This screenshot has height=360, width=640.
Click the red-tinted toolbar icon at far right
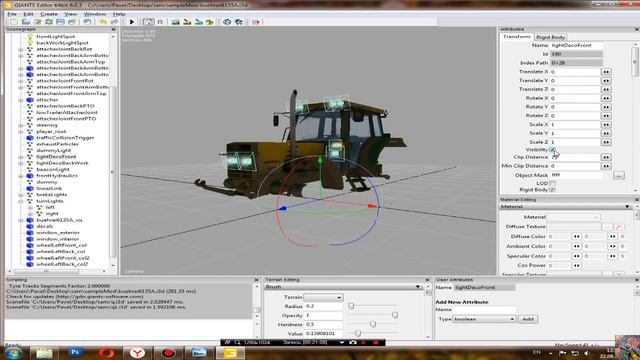click(x=256, y=22)
